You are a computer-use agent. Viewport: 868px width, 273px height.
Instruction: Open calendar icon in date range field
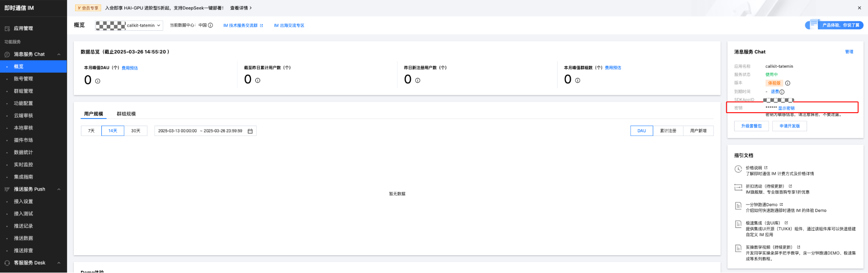click(x=250, y=131)
